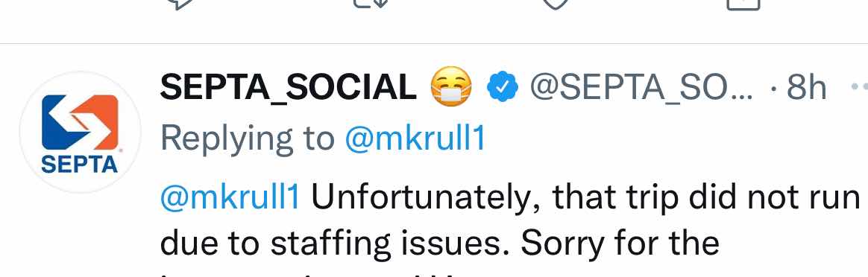
Task: Click the "that trip did not run" text
Action: pyautogui.click(x=706, y=197)
